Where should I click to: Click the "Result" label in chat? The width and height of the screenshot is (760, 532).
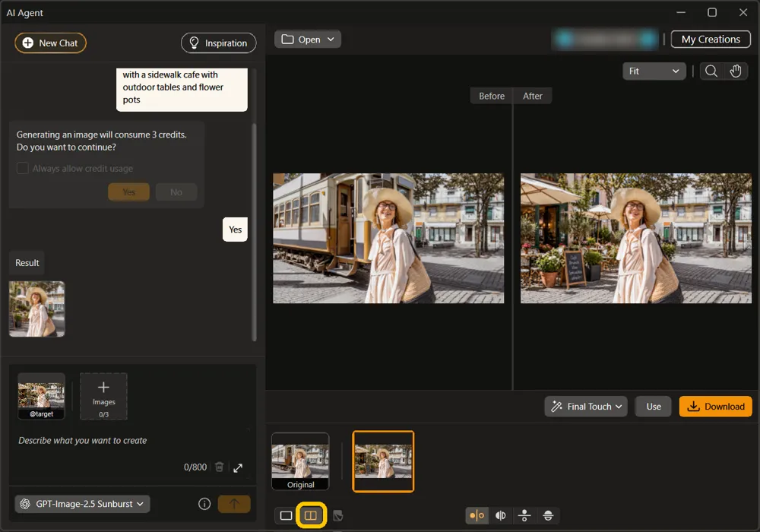[x=27, y=263]
